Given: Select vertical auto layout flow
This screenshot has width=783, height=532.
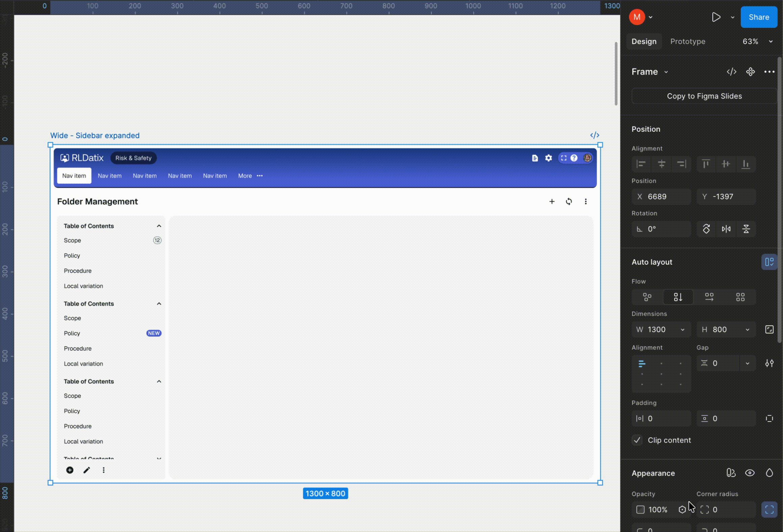Looking at the screenshot, I should [678, 297].
